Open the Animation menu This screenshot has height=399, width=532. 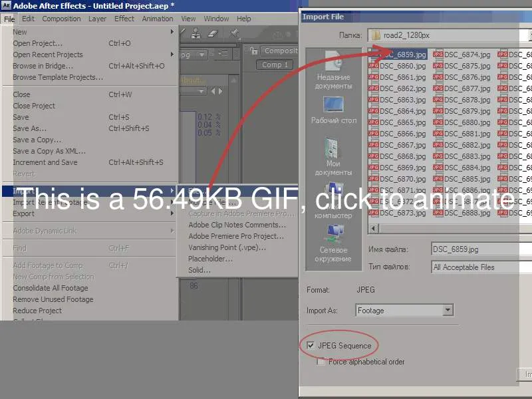click(x=158, y=19)
